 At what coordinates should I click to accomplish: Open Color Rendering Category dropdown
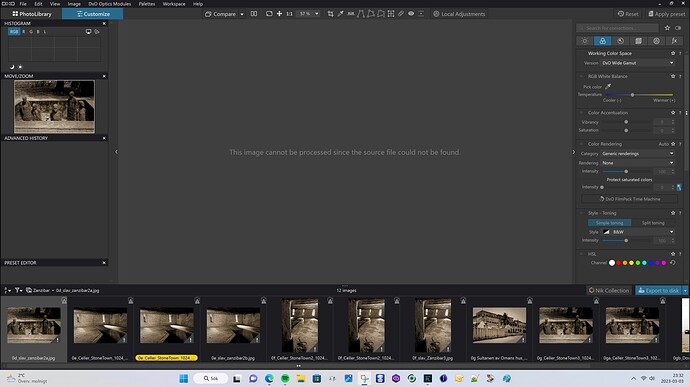[638, 154]
